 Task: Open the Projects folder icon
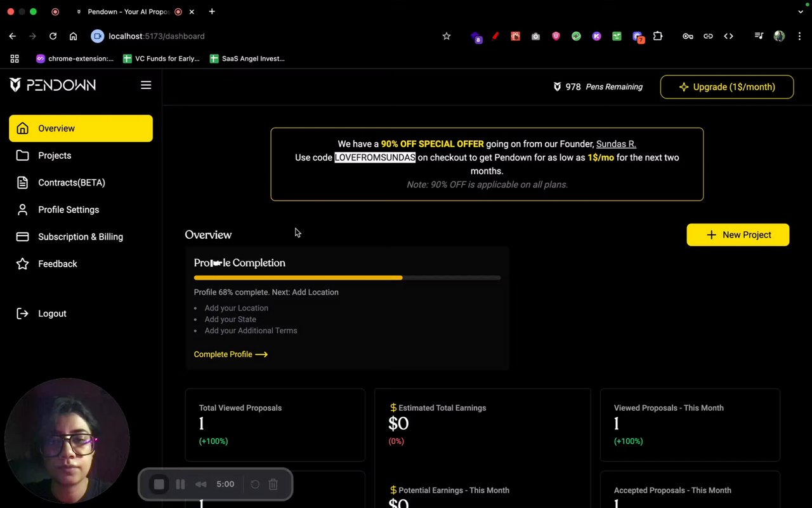(x=23, y=156)
